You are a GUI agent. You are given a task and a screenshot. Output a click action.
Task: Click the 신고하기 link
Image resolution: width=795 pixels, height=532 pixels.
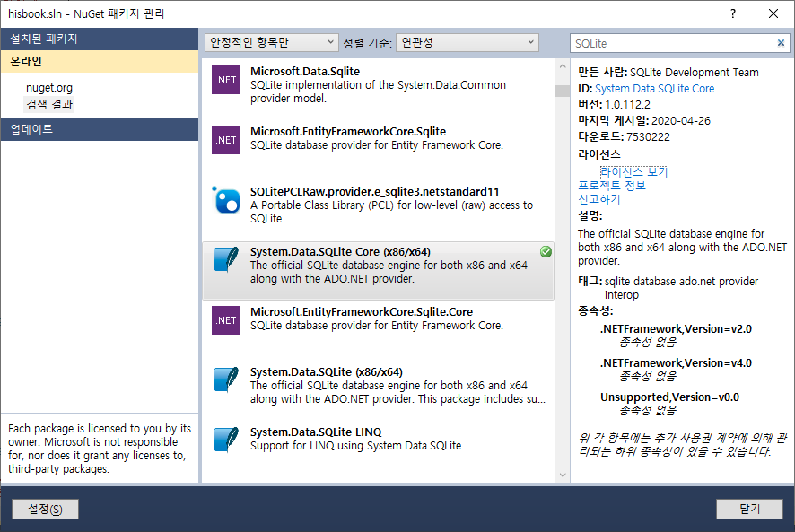[x=599, y=199]
